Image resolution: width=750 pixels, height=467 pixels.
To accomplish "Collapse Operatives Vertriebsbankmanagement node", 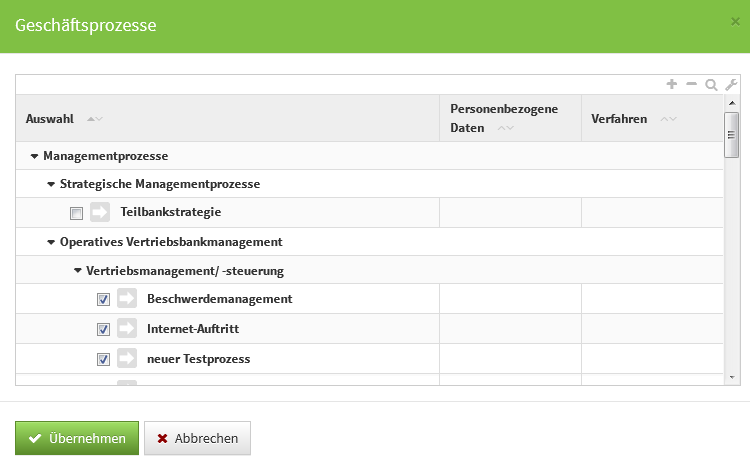I will tap(51, 242).
